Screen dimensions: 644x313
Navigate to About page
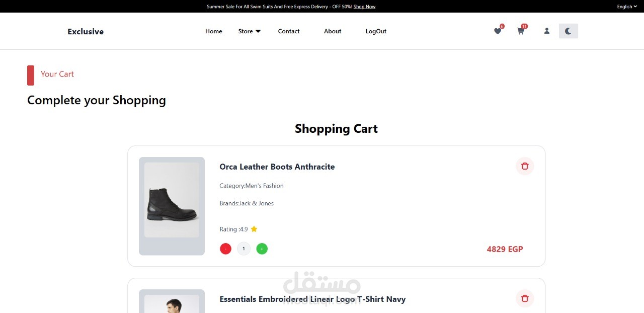tap(333, 31)
